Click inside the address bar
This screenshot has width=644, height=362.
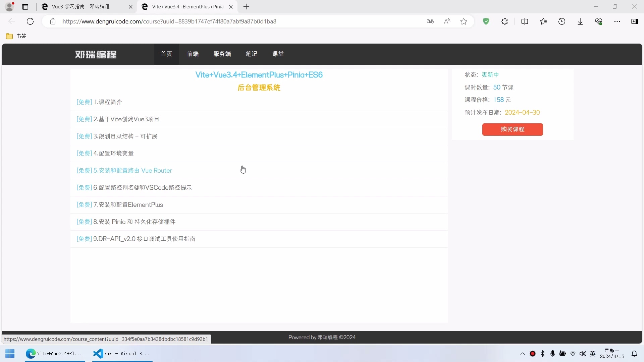pos(235,21)
